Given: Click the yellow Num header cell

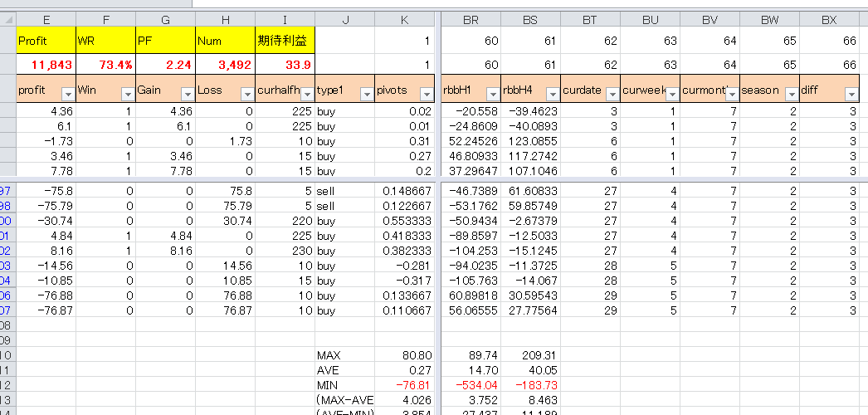Looking at the screenshot, I should click(226, 41).
